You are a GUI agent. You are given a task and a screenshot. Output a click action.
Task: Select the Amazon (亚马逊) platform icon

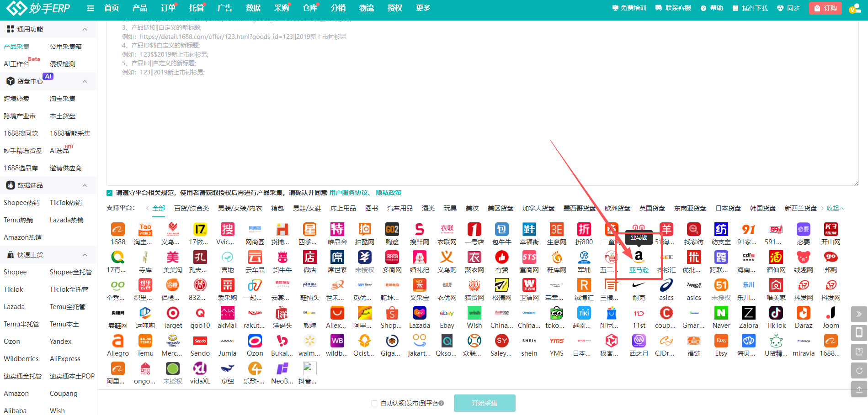click(639, 257)
